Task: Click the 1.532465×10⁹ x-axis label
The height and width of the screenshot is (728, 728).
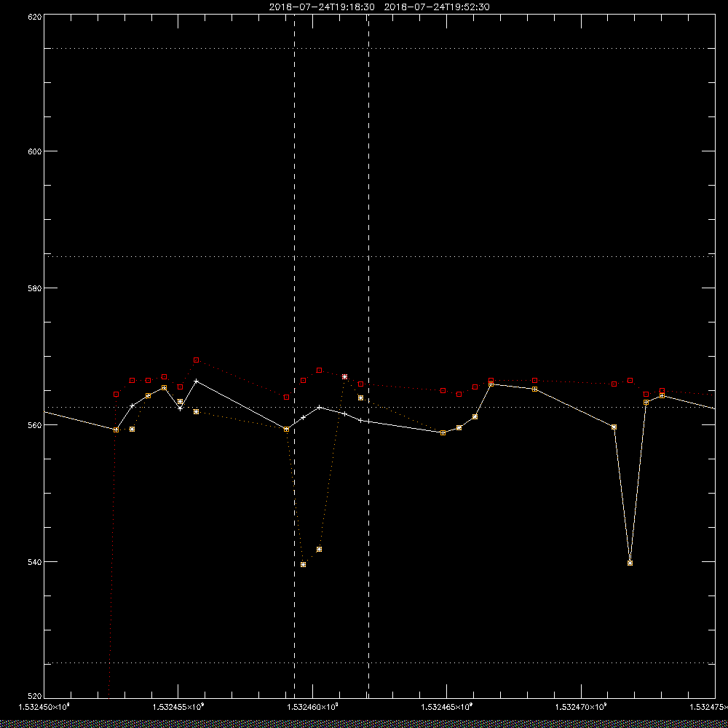Action: pyautogui.click(x=446, y=707)
